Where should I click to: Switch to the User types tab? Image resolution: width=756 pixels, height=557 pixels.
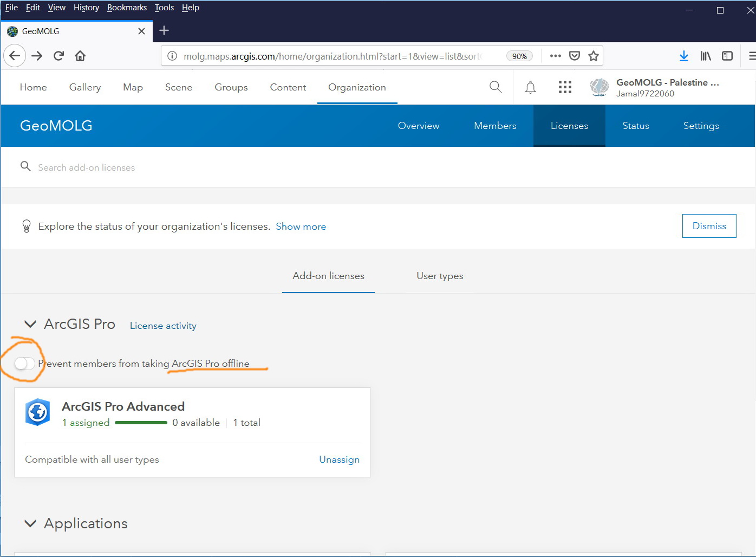click(x=440, y=276)
